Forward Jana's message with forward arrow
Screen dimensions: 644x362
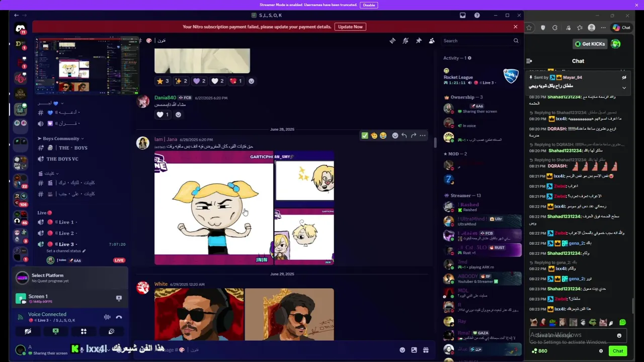click(414, 135)
